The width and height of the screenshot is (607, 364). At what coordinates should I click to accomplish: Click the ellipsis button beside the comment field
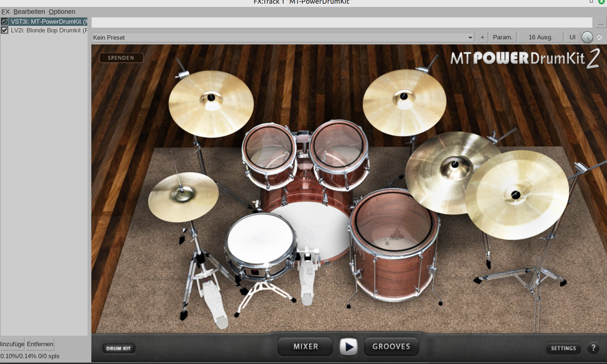(600, 23)
